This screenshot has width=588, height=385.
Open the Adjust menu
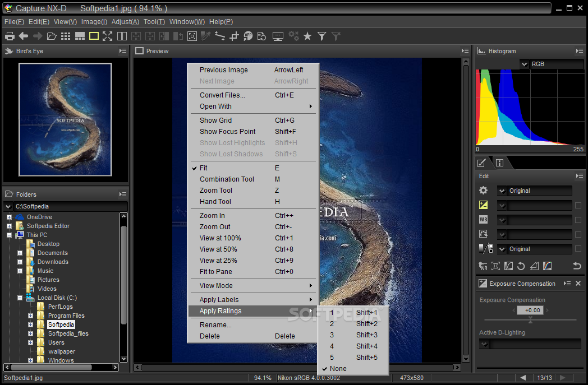(x=125, y=22)
